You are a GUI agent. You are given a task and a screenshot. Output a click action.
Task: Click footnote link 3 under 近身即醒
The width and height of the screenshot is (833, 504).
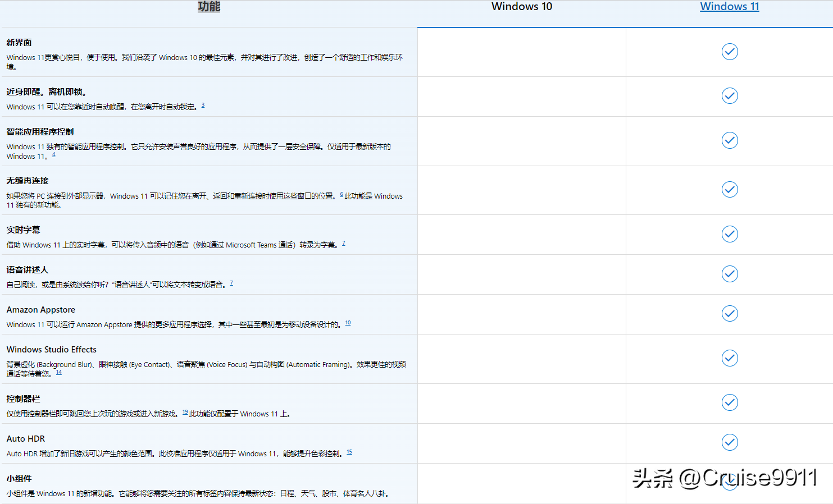(203, 104)
